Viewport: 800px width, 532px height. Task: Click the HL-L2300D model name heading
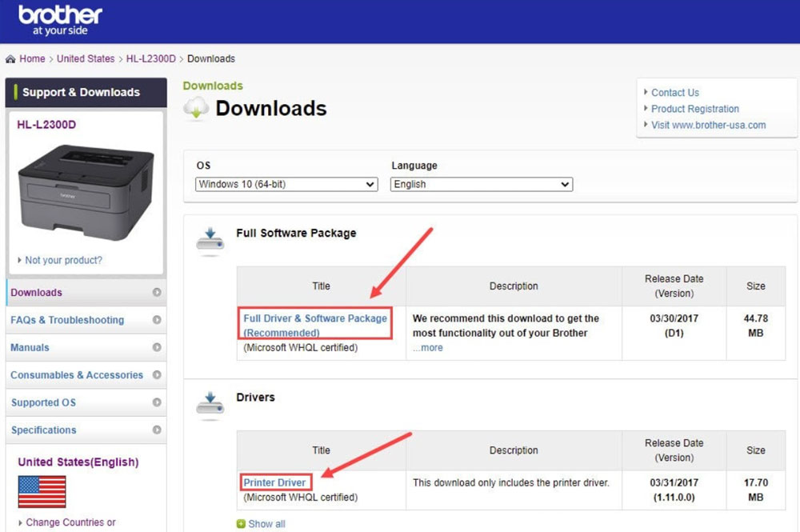[x=46, y=125]
